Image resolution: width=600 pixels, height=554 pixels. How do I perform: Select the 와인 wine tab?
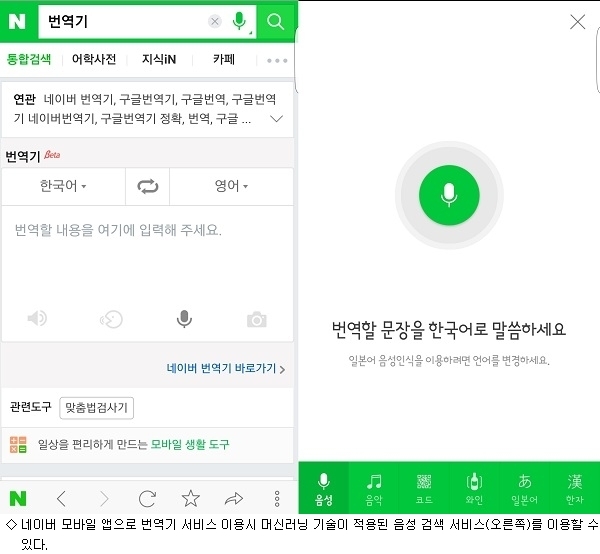pyautogui.click(x=474, y=489)
